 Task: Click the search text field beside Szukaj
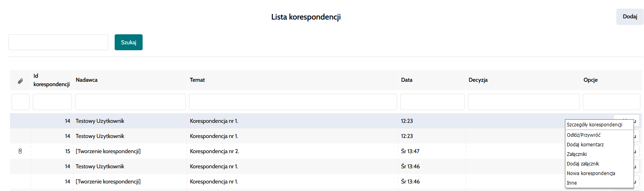point(58,42)
